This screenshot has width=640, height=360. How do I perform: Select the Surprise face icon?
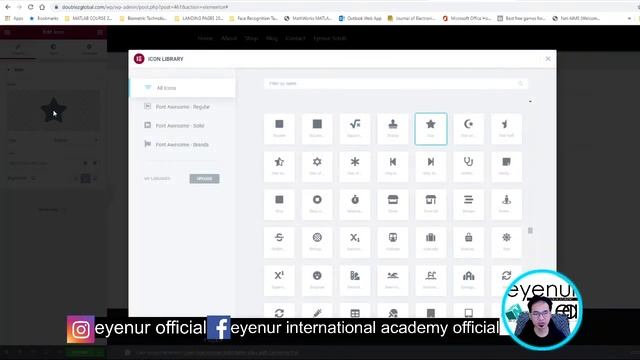(x=317, y=280)
